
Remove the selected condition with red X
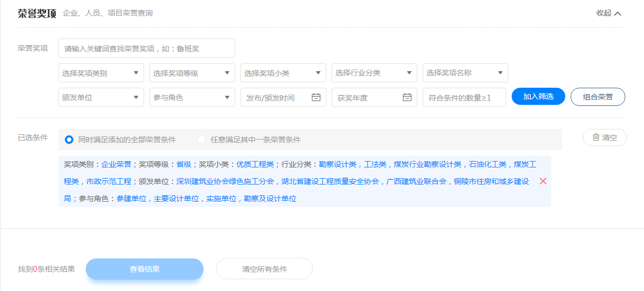click(x=543, y=181)
